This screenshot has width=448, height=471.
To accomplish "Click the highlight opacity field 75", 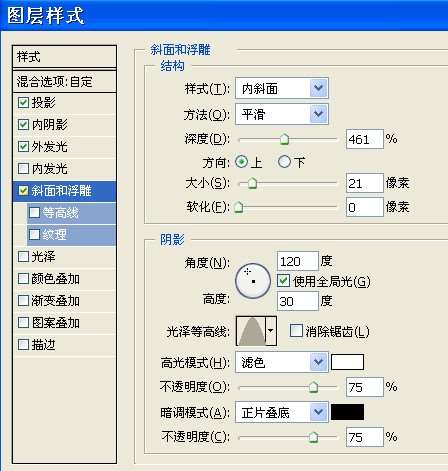I will click(x=365, y=387).
